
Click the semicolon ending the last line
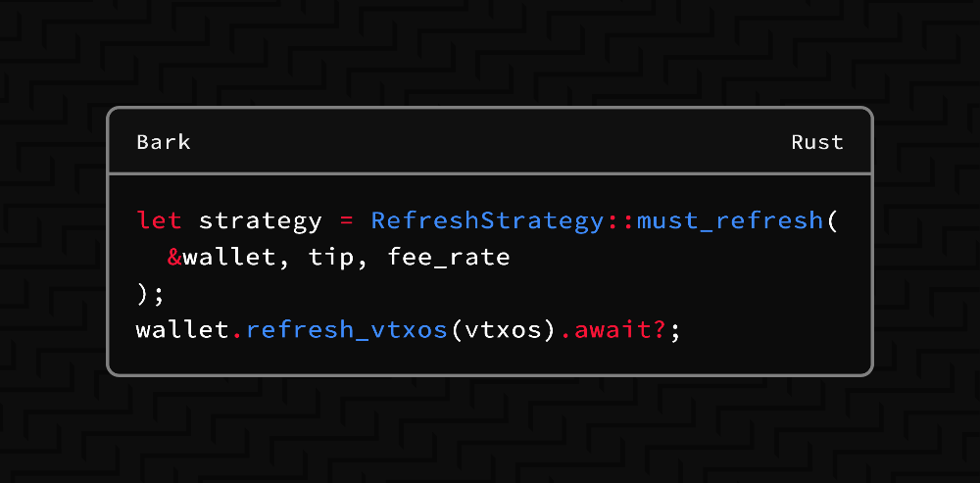[675, 330]
